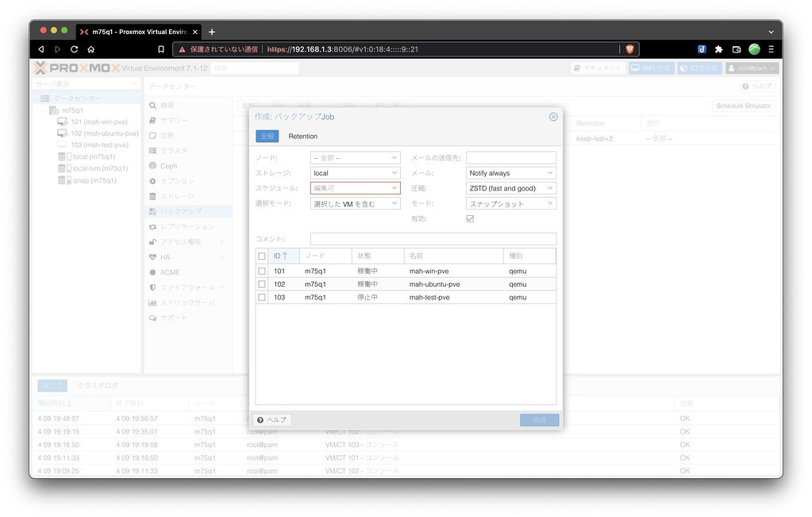Screen dimensions: 812x517
Task: Expand the browser tab list chevron
Action: (x=771, y=32)
